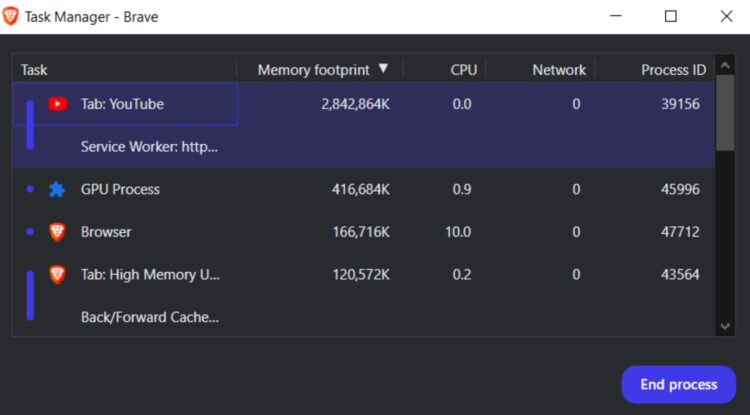This screenshot has width=750, height=415.
Task: Click the puzzle-piece icon of GPU Process
Action: (x=57, y=189)
